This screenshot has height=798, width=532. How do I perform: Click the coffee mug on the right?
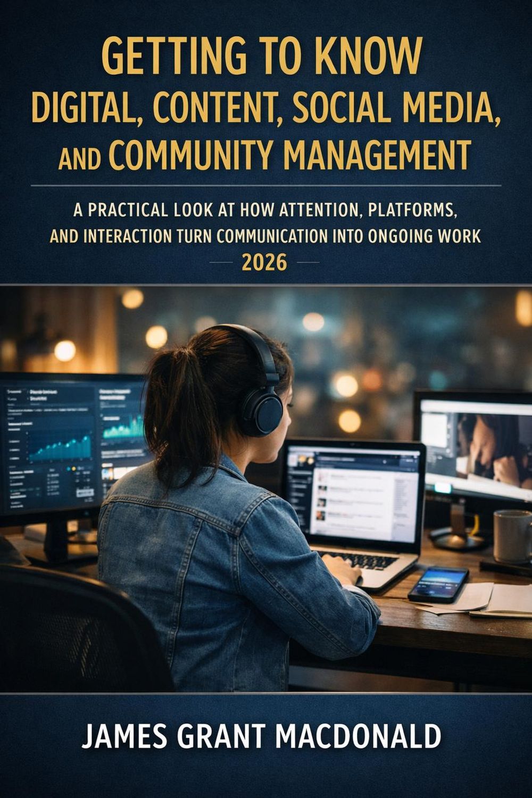512,535
